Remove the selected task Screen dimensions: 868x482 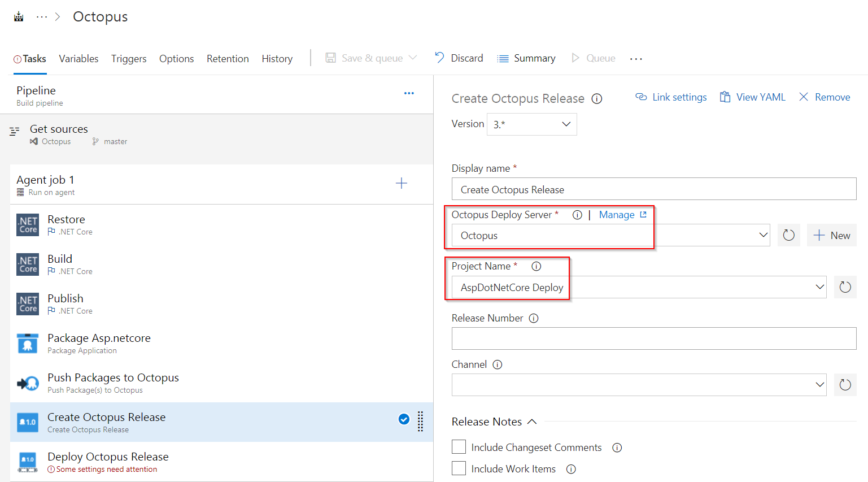pyautogui.click(x=824, y=97)
